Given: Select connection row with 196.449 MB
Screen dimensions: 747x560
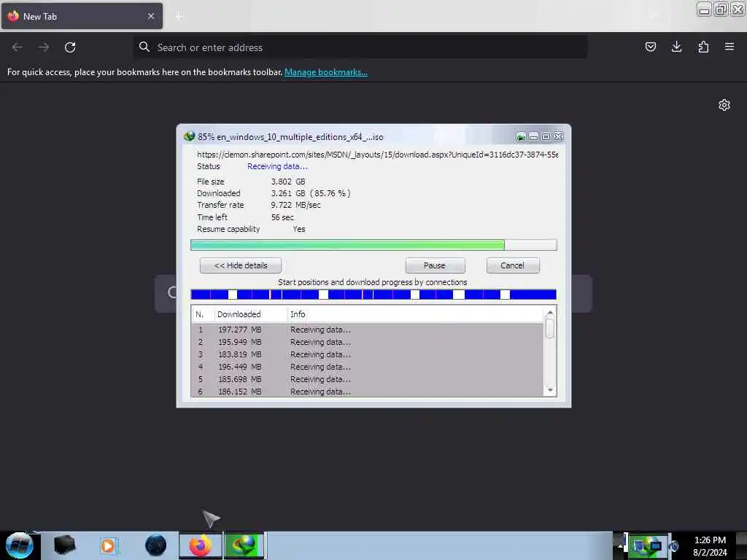Looking at the screenshot, I should (x=367, y=367).
